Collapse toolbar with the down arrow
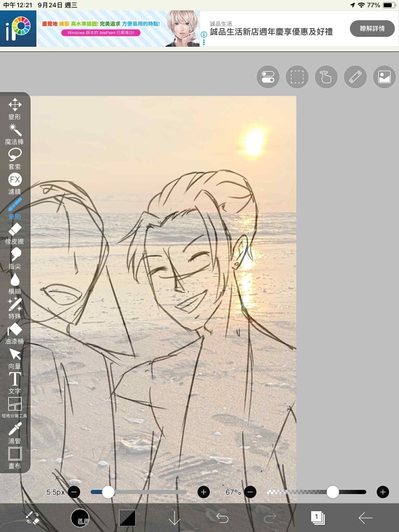Screen dimensions: 399x532 tap(175, 518)
